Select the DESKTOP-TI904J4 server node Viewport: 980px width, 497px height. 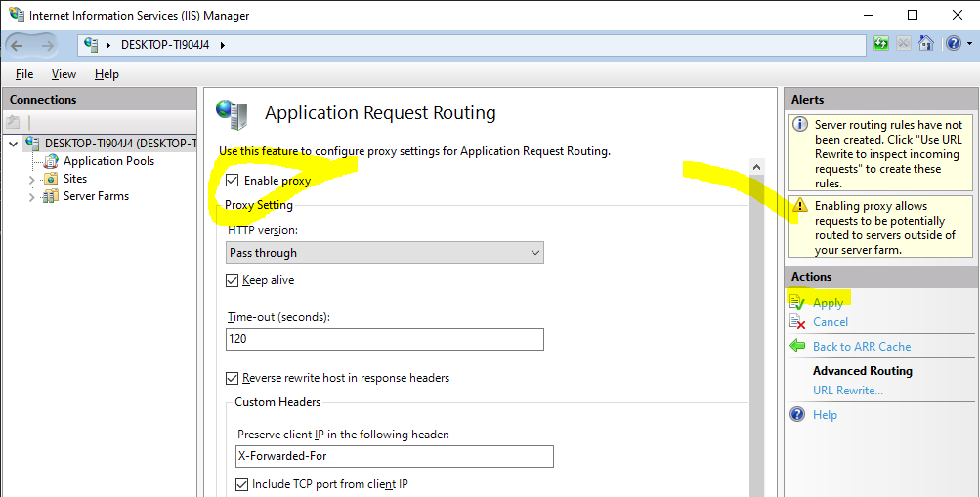click(x=120, y=144)
